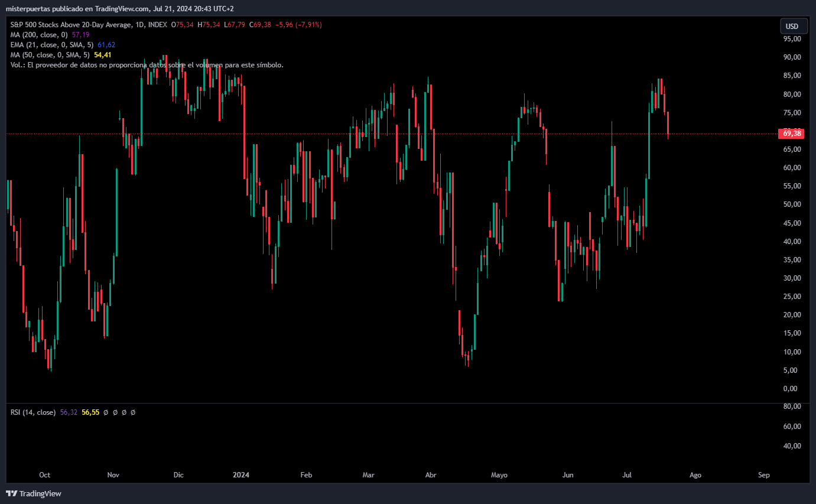
Task: Click the 85,00 price axis label
Action: click(x=792, y=76)
